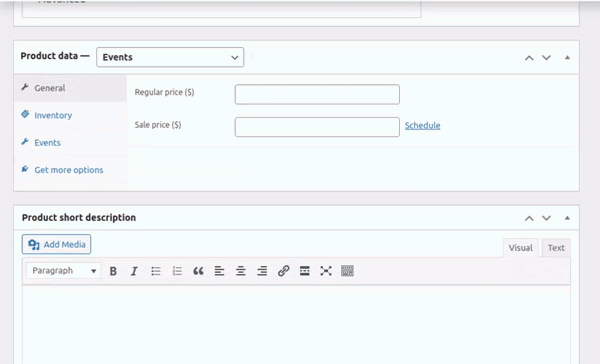Screen dimensions: 600x364
Task: Click the Schedule sale price link
Action: pos(422,125)
